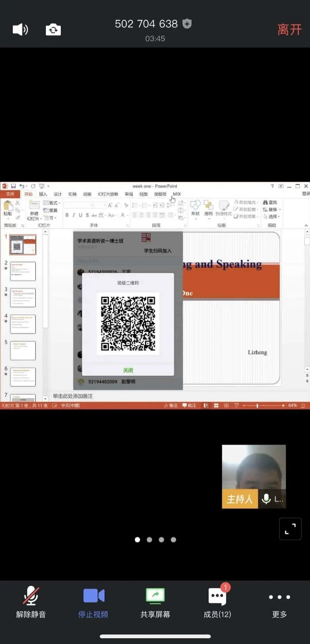Open 选择 Select dropdown

(x=272, y=216)
